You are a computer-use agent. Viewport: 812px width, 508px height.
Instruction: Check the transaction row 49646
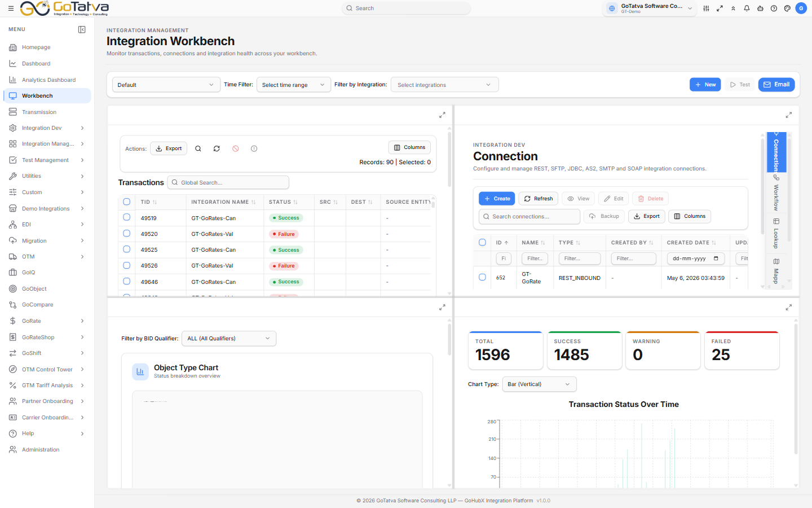coord(127,281)
